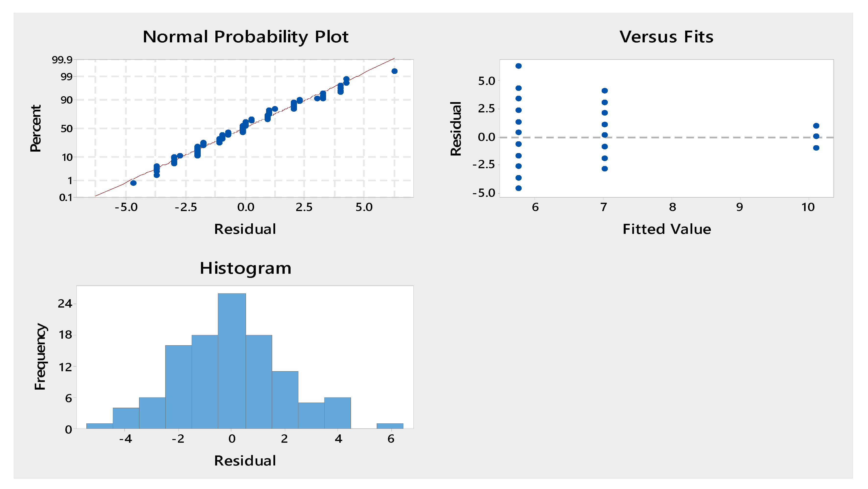Click the dashed zero reference line in Versus Fits
This screenshot has width=868, height=489.
tap(708, 138)
